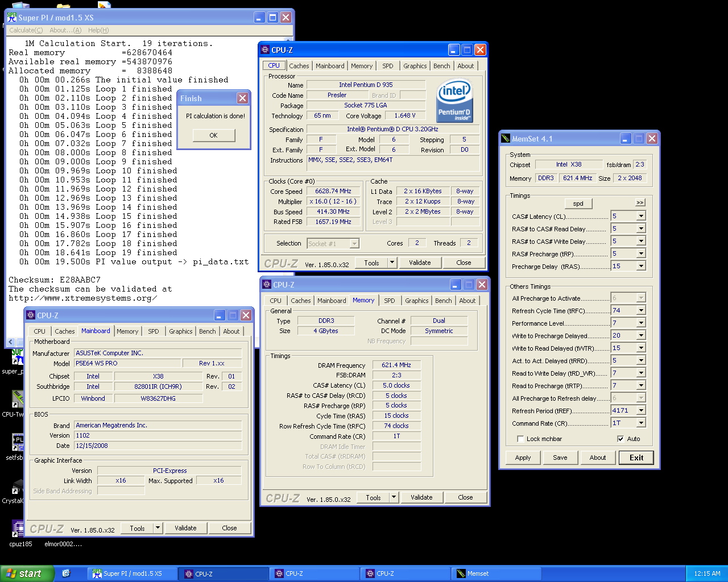Screen dimensions: 728x582
Task: Click the Intel Pentium D logo in CPU-Z
Action: [x=454, y=102]
